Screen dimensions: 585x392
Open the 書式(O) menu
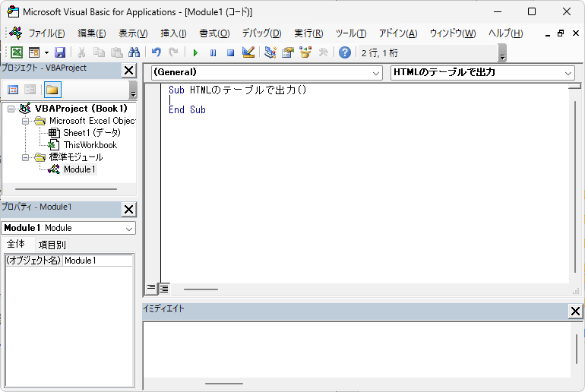click(214, 33)
